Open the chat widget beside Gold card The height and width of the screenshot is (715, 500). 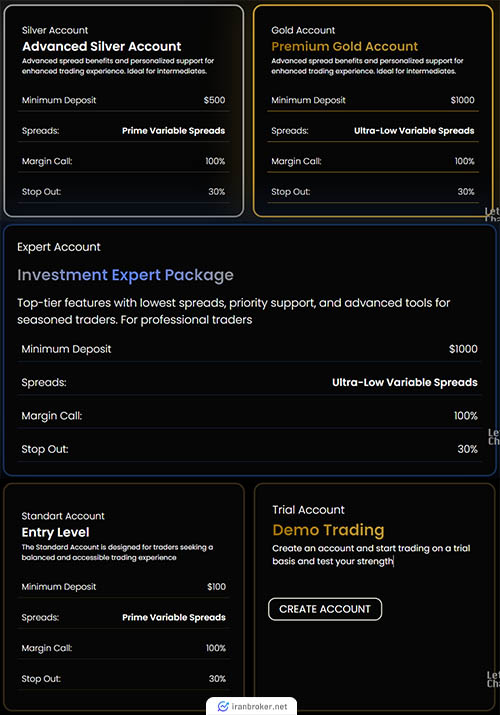pos(492,214)
